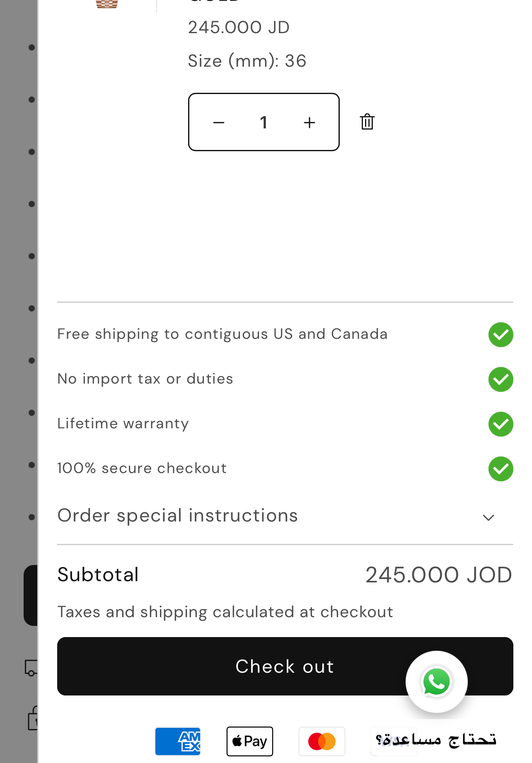Click the Subtotal amount 245.000 JOD
Image resolution: width=532 pixels, height=763 pixels.
coord(439,575)
